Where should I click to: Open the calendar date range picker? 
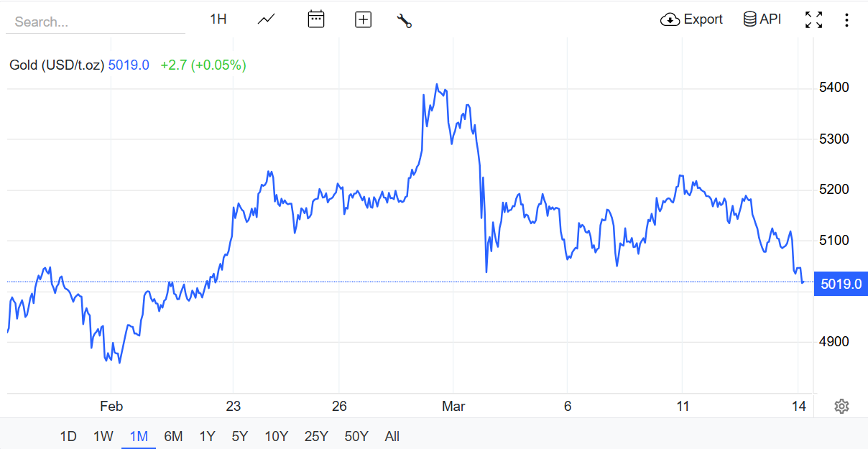(x=316, y=19)
